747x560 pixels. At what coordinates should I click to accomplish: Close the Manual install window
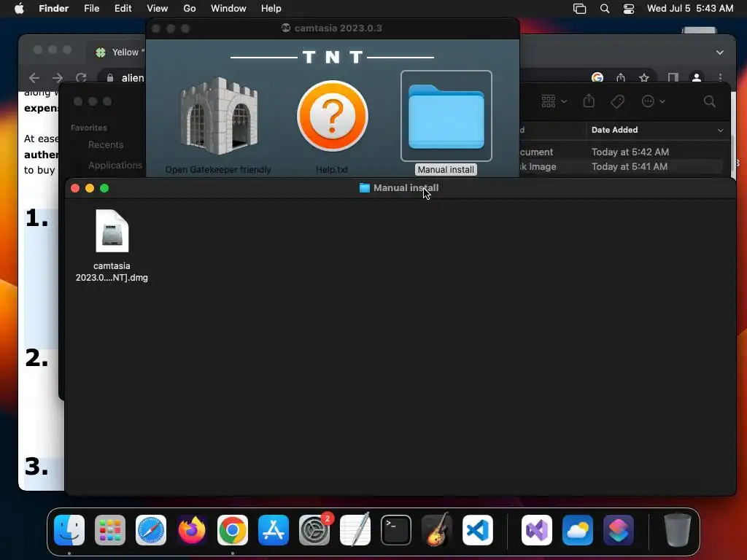coord(75,188)
